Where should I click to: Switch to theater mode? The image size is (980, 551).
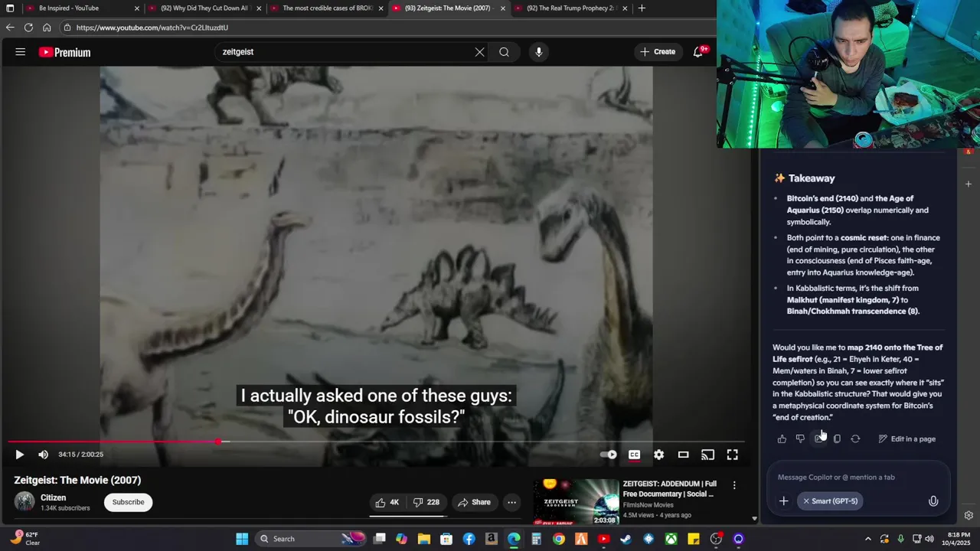(683, 455)
